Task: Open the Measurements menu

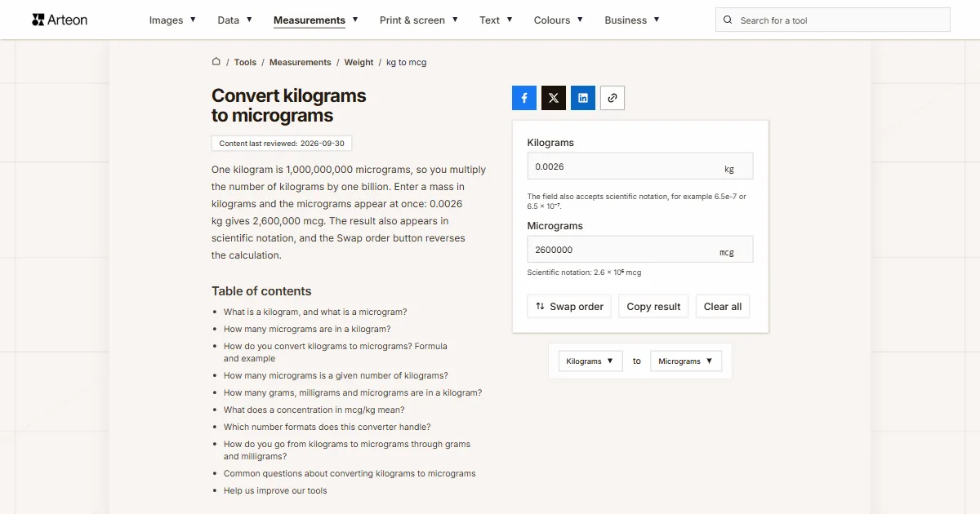Action: click(x=316, y=20)
